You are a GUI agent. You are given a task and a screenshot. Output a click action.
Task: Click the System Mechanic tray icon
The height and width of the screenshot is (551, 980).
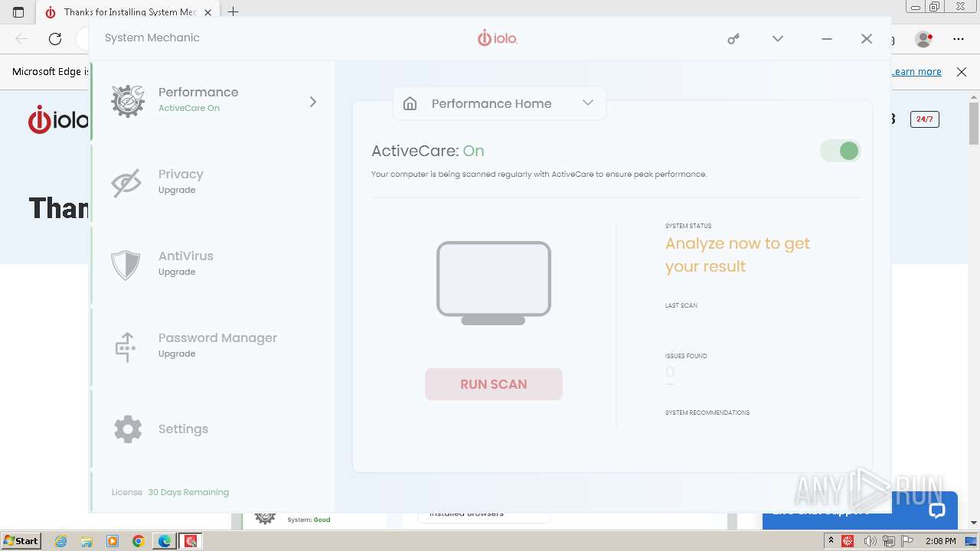pyautogui.click(x=848, y=541)
